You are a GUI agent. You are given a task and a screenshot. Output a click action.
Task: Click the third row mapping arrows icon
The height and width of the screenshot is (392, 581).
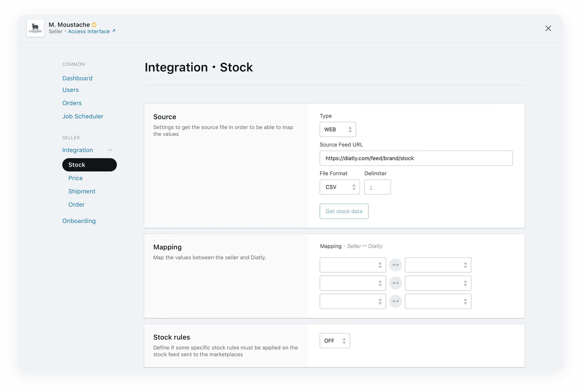(395, 301)
